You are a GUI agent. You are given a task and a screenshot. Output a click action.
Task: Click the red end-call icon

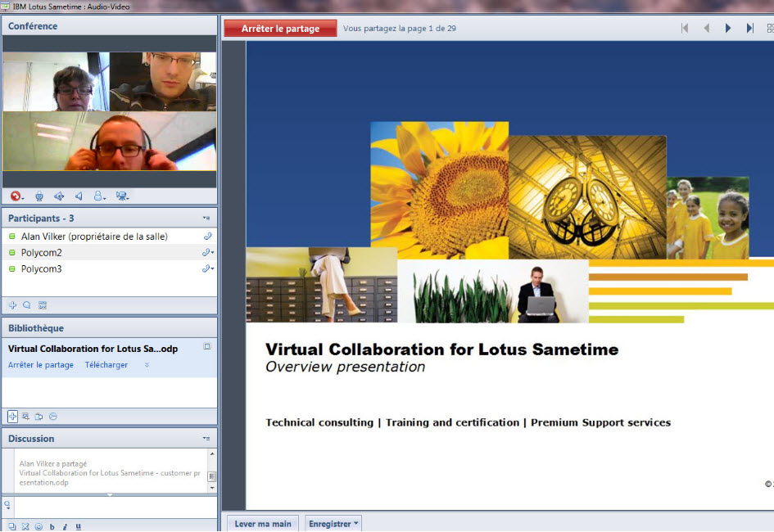point(16,196)
